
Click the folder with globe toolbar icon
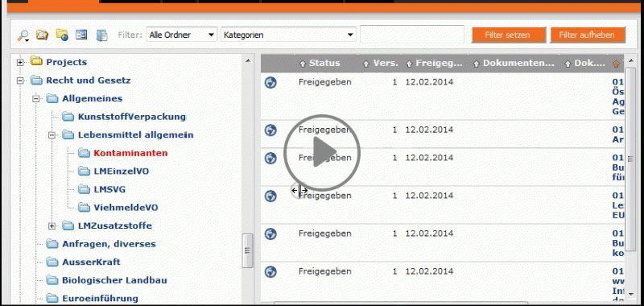pos(62,35)
